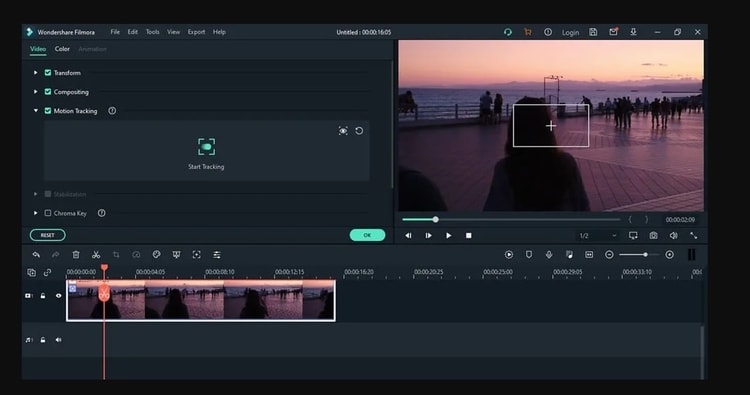Click the zoom to fit timeline icon
The width and height of the screenshot is (750, 395).
coord(589,255)
